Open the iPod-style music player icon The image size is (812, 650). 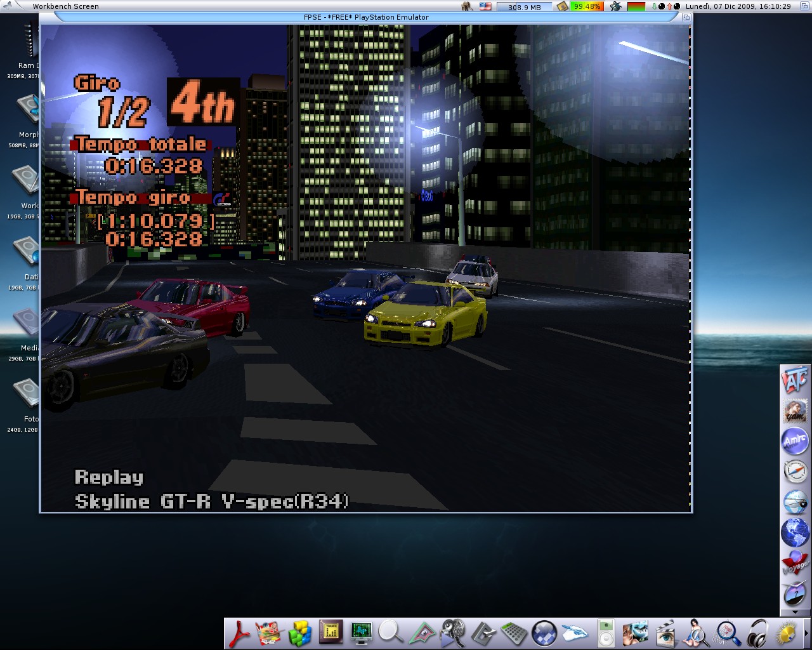pos(606,633)
